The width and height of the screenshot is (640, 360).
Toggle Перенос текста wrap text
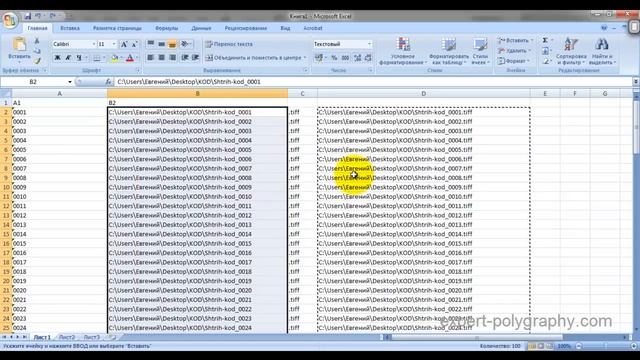click(229, 44)
